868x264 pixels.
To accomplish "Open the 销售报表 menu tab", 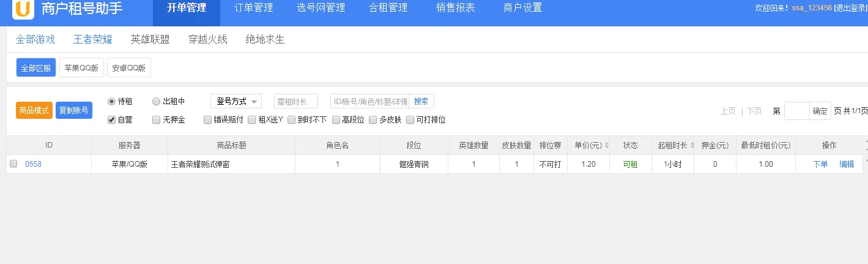I will coord(455,9).
